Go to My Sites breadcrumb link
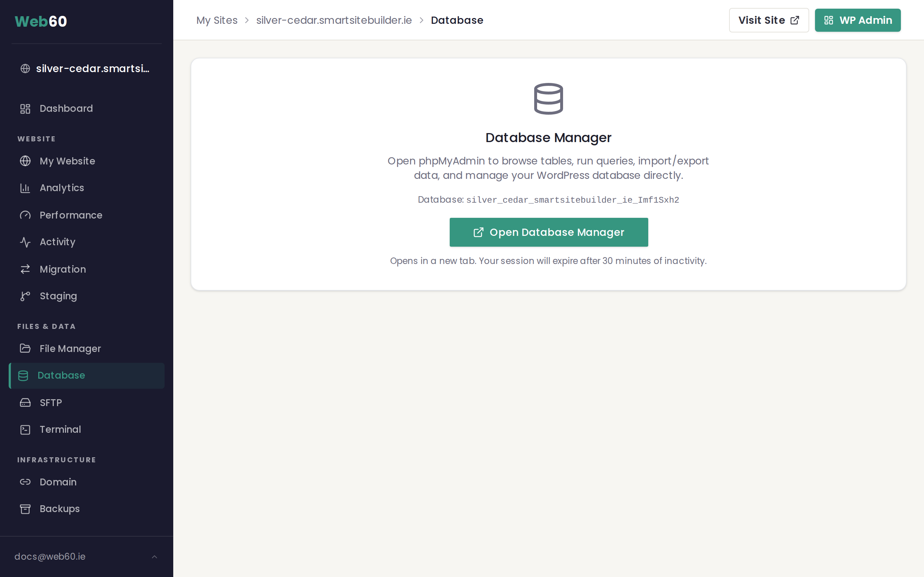The width and height of the screenshot is (924, 577). pos(217,20)
